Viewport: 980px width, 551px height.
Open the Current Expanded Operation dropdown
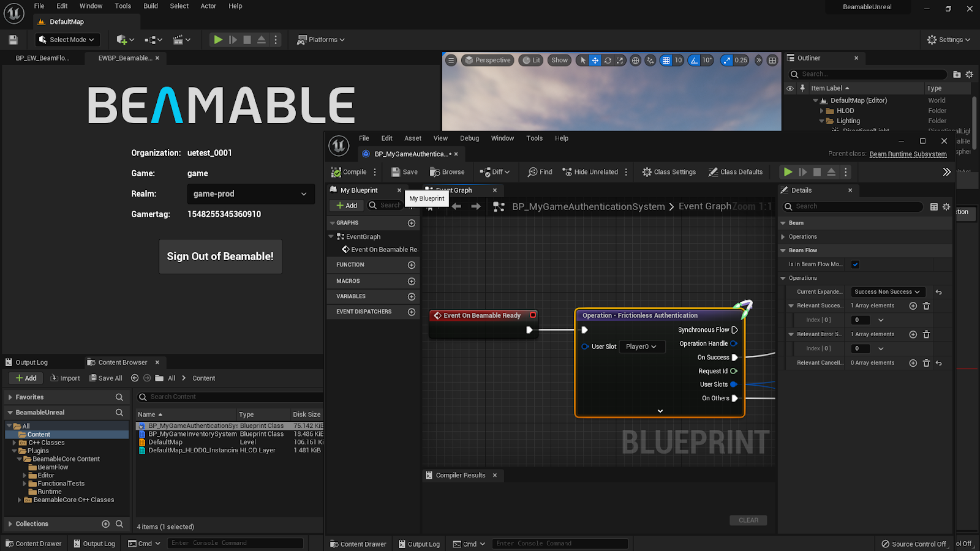pos(887,292)
